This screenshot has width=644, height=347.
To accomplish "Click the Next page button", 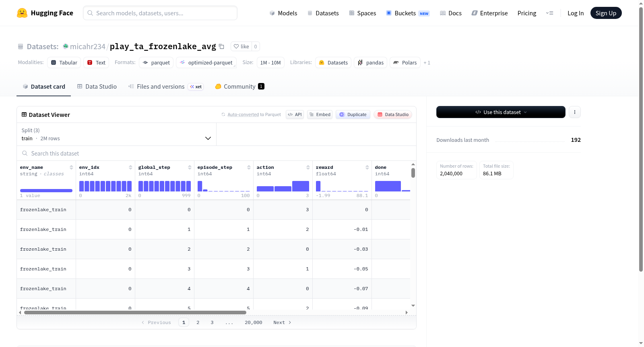I will (x=282, y=322).
